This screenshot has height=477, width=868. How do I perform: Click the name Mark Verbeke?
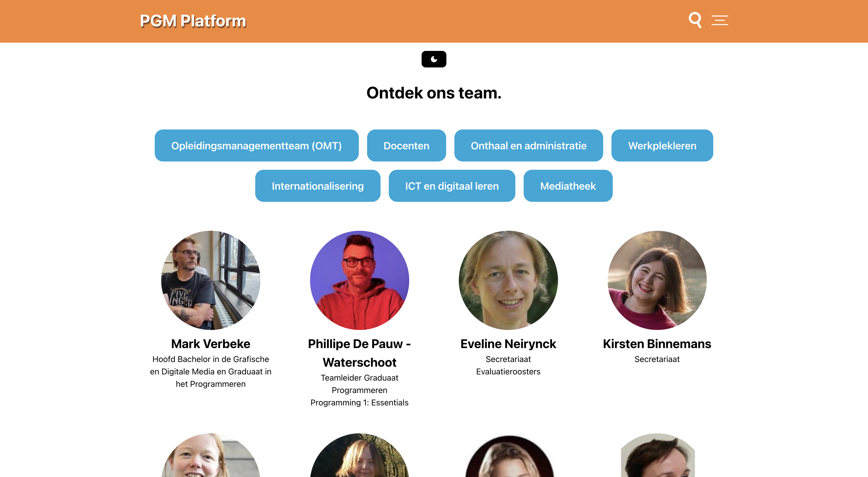click(x=211, y=344)
